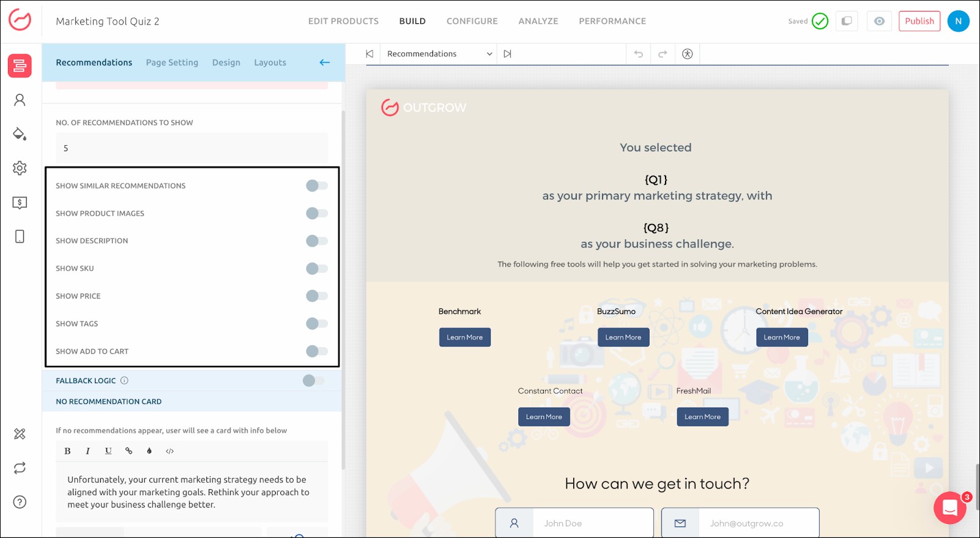Click Learn More under Benchmark
980x538 pixels.
(x=464, y=337)
